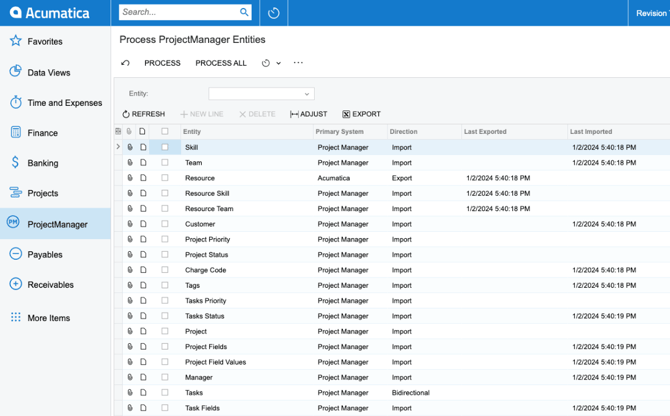Open the history clock icon in top bar
The height and width of the screenshot is (416, 670).
[x=274, y=13]
